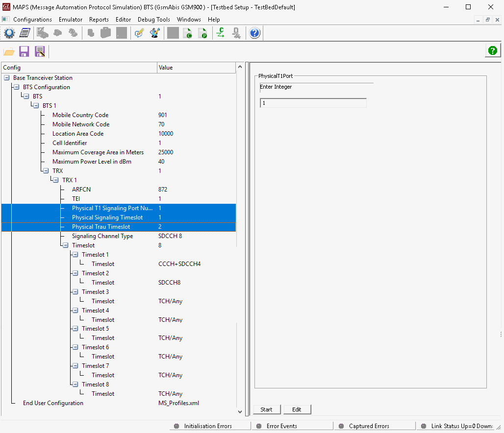
Task: Click the message editing wand icon
Action: [x=154, y=33]
